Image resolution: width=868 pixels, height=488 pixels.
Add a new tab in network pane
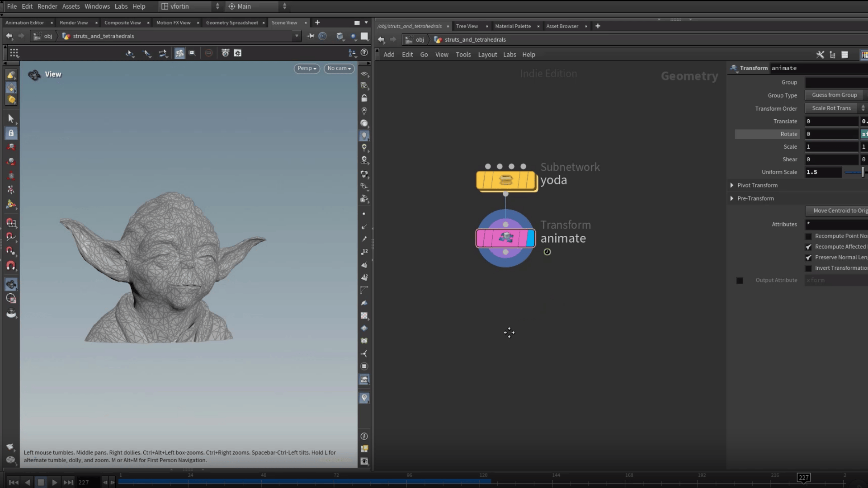pos(598,26)
